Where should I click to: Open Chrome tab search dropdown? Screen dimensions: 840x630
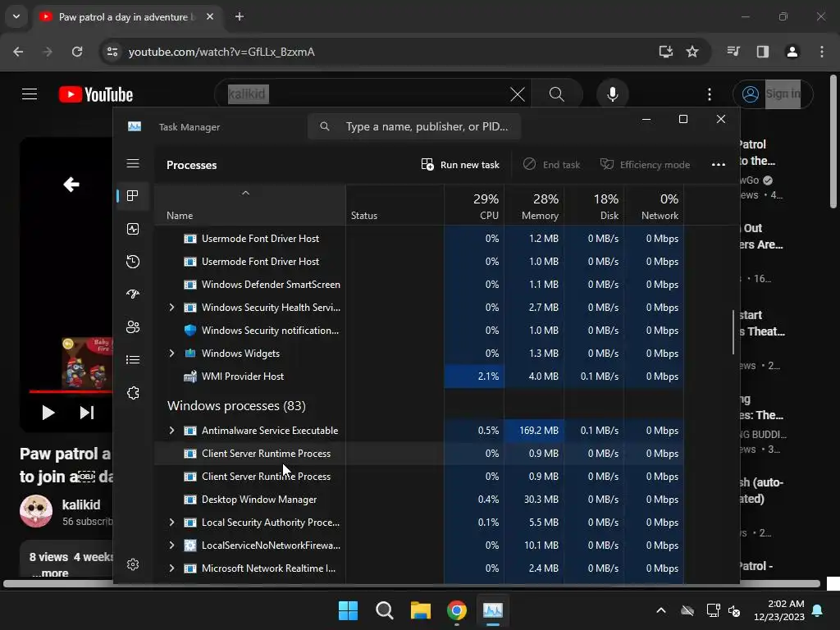[x=16, y=16]
